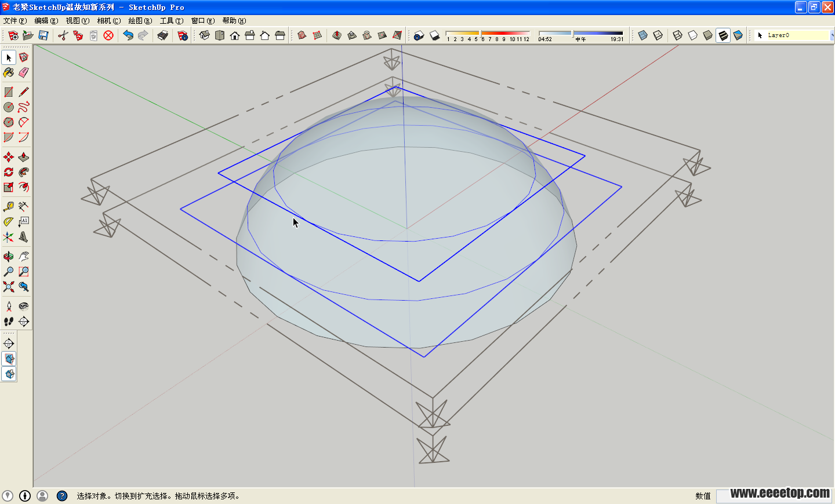
Task: Switch to Monochrome face style
Action: pyautogui.click(x=738, y=35)
